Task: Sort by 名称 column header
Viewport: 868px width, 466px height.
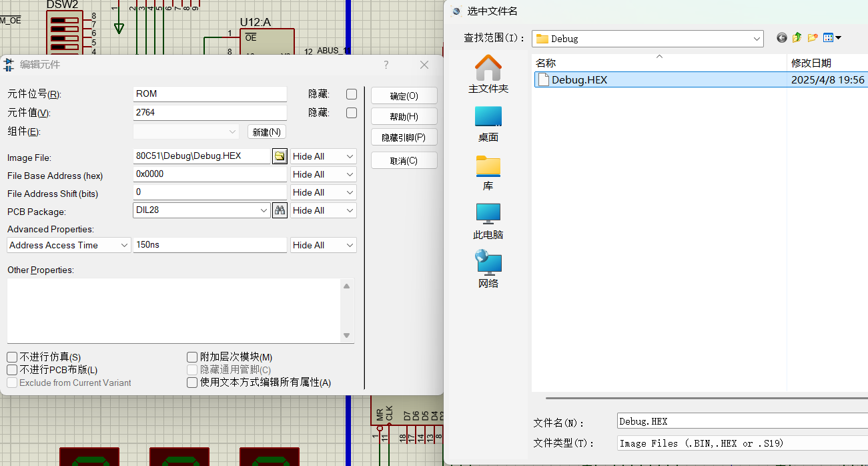Action: pos(659,63)
